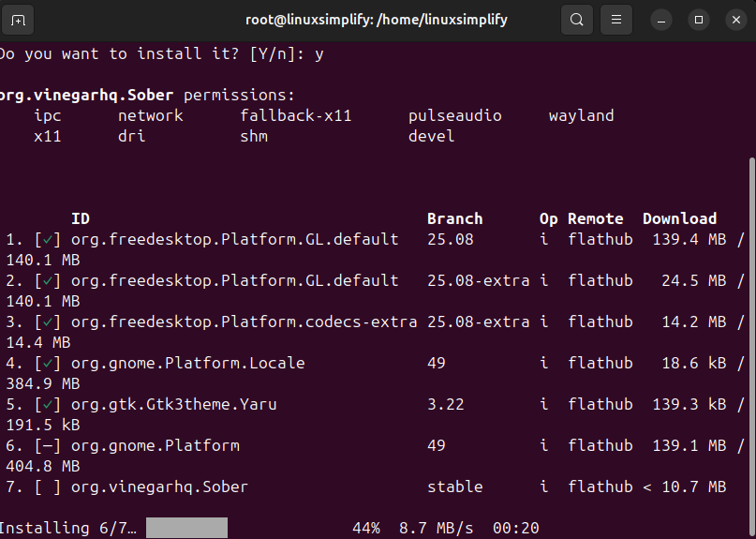756x539 pixels.
Task: Click the '14.4 MB' total size
Action: pos(38,342)
